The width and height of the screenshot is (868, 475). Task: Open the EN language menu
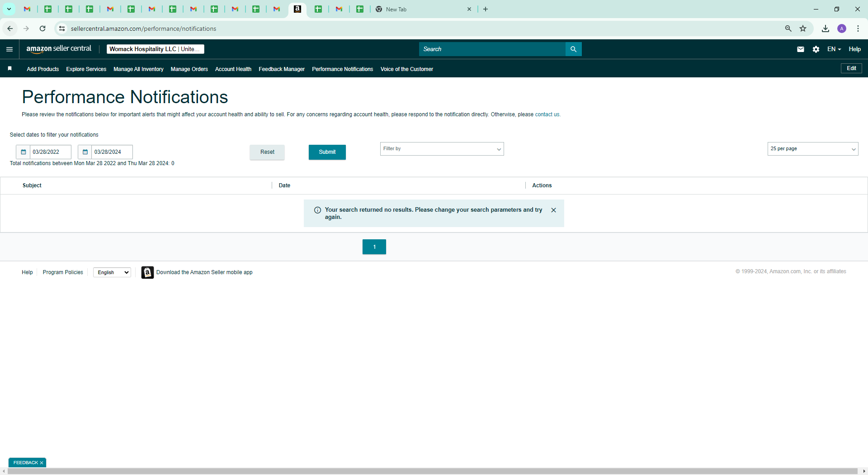pos(834,49)
